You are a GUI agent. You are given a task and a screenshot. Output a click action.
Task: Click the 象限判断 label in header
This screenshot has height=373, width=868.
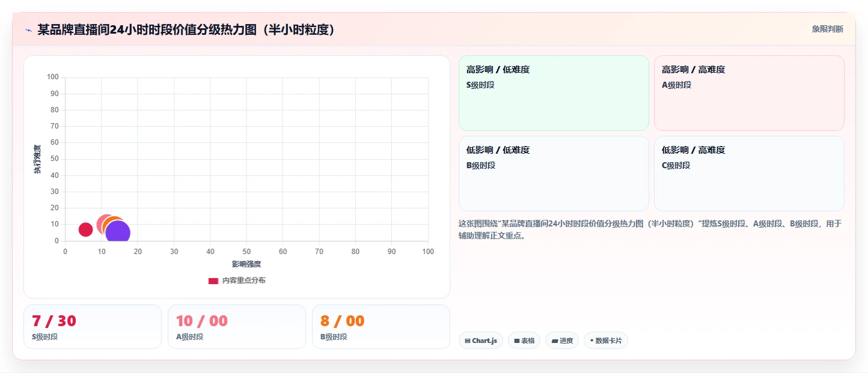coord(827,29)
